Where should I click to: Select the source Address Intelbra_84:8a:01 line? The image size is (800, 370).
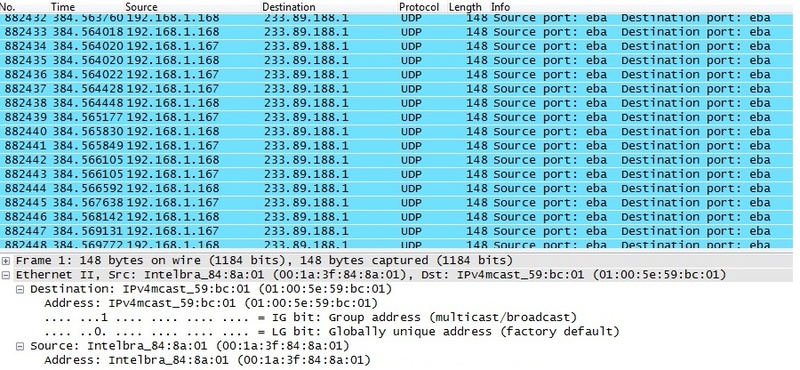pos(207,360)
